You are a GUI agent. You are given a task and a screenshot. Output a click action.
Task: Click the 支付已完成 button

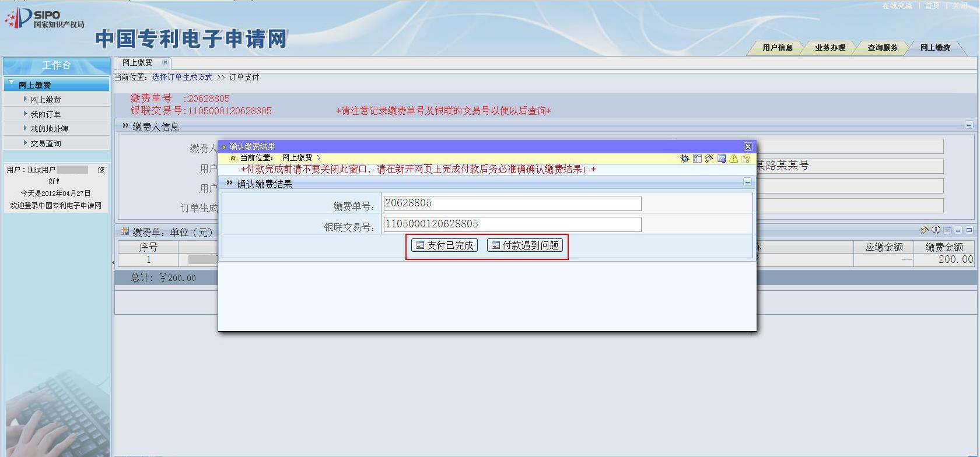[x=444, y=245]
